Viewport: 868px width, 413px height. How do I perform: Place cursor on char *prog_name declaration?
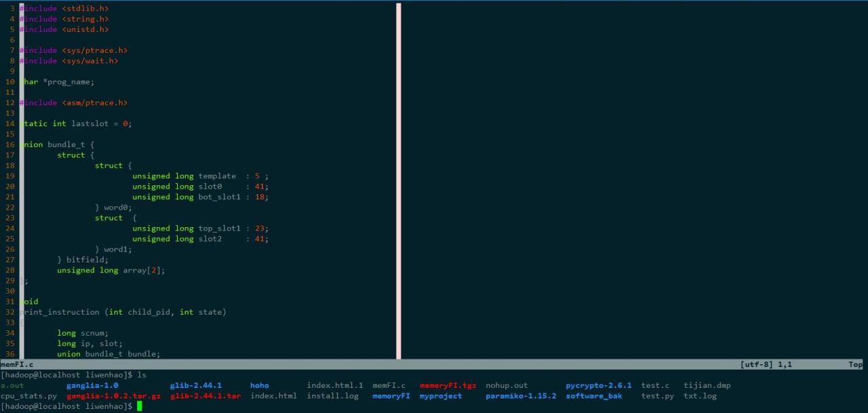tap(57, 82)
